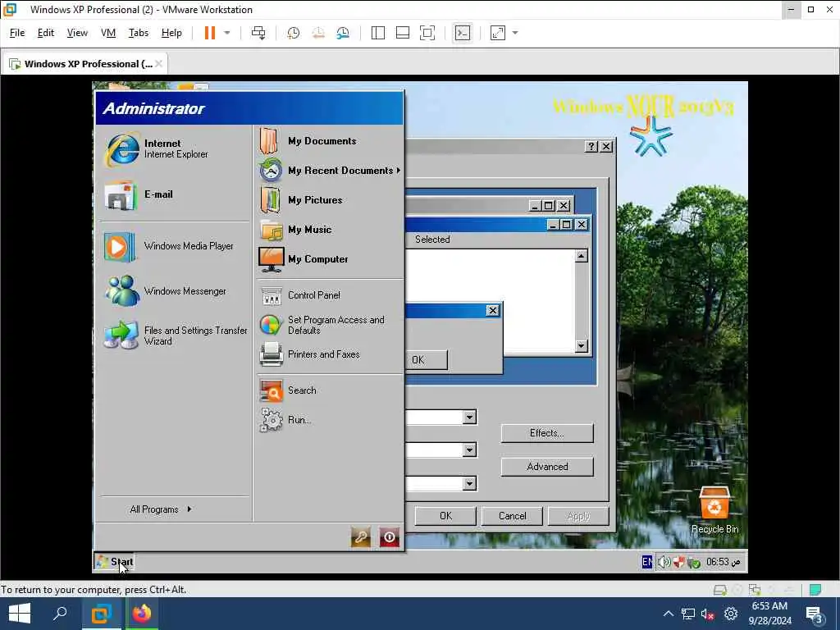Open the snapshot manager
Viewport: 840px width, 630px height.
point(343,33)
